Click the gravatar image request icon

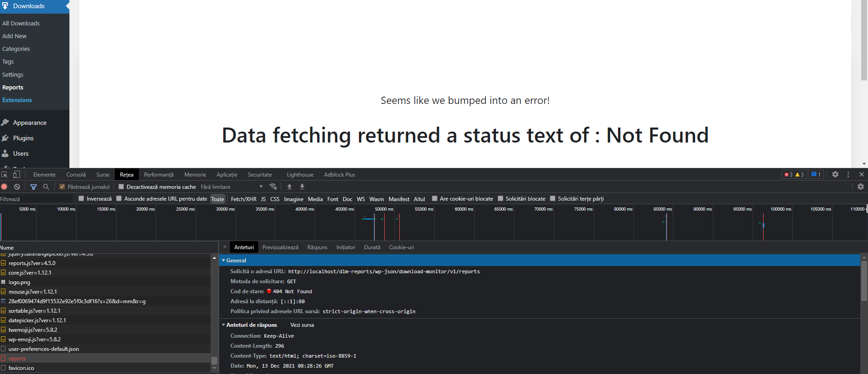point(3,301)
